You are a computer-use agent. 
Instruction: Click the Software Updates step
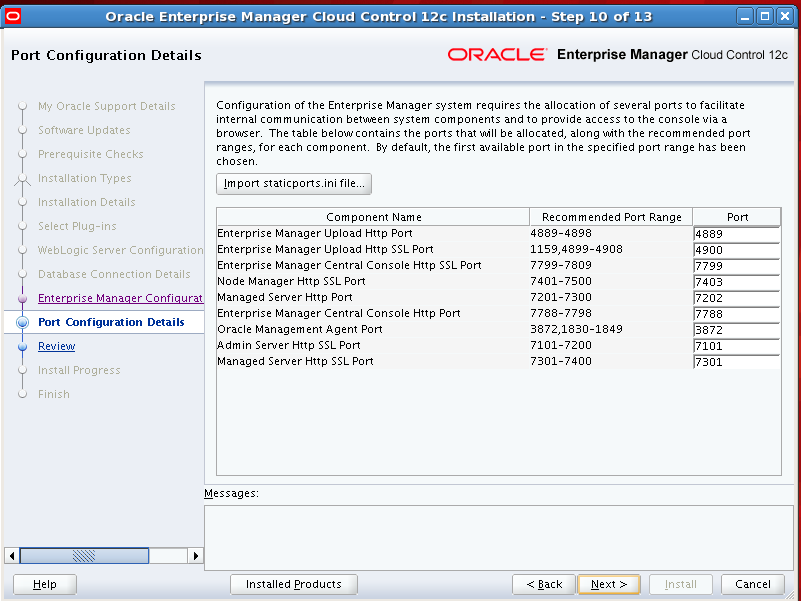pyautogui.click(x=84, y=130)
